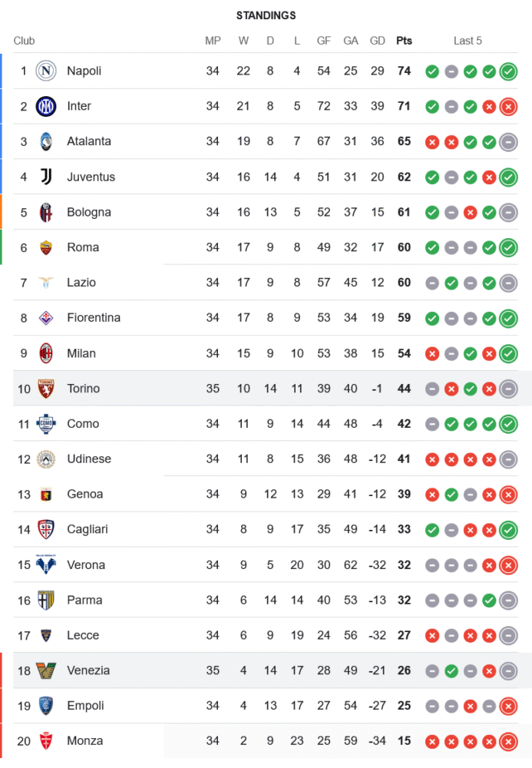Sort standings by Pts column header
This screenshot has height=768, width=532.
click(404, 41)
